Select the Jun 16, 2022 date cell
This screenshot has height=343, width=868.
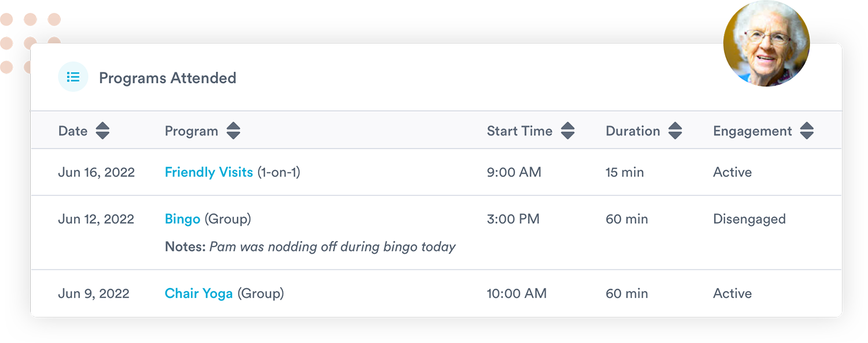point(96,172)
